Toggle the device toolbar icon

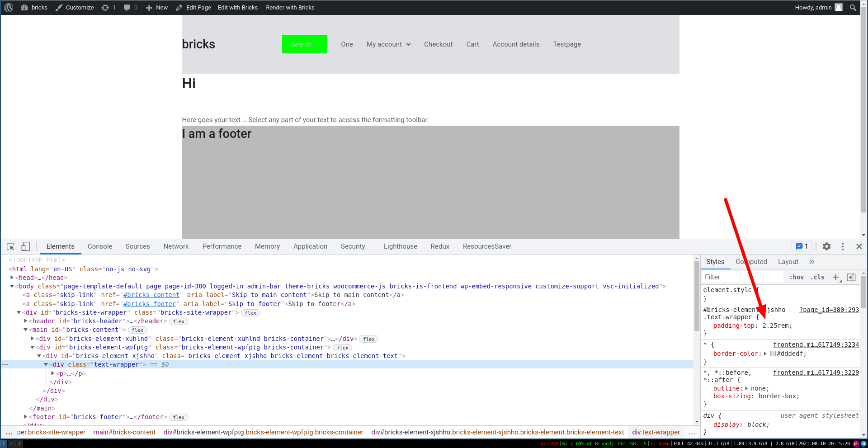coord(26,246)
